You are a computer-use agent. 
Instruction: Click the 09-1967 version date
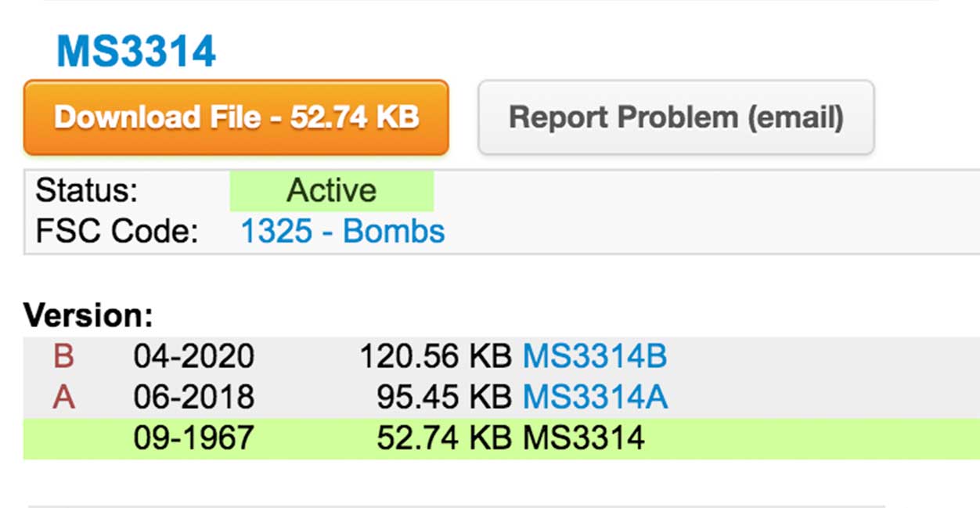[x=193, y=438]
